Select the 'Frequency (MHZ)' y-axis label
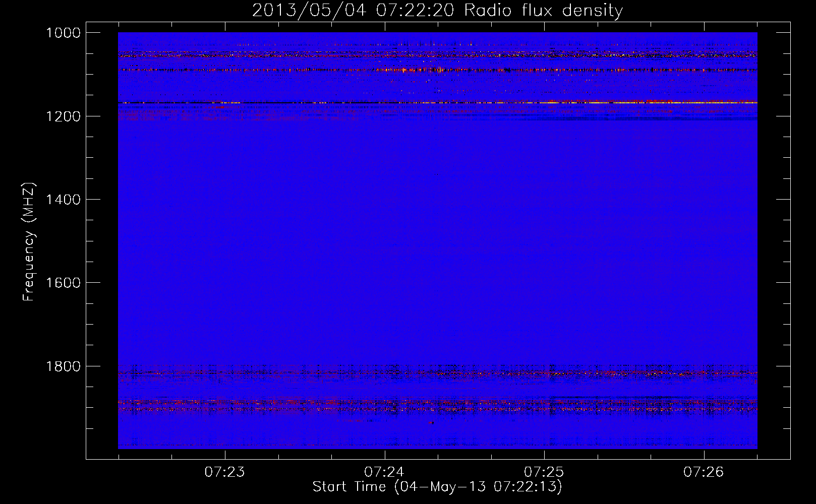Screen dimensions: 816x504 [x=29, y=241]
